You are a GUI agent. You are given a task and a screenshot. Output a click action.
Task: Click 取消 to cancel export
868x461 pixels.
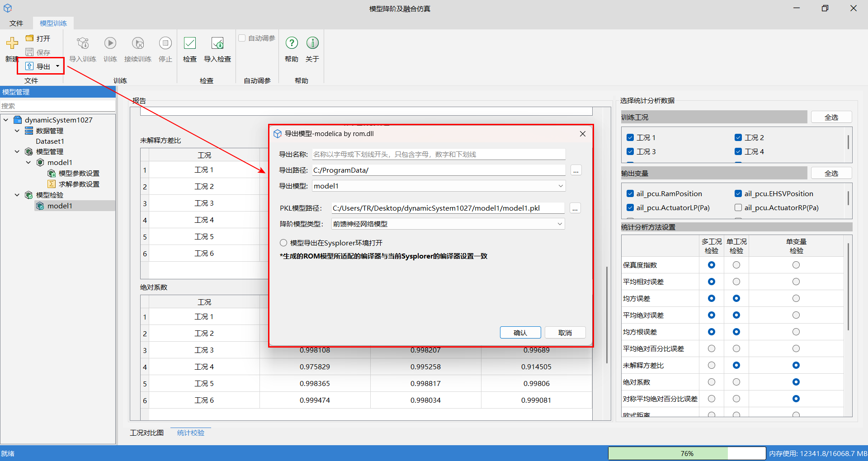[565, 333]
